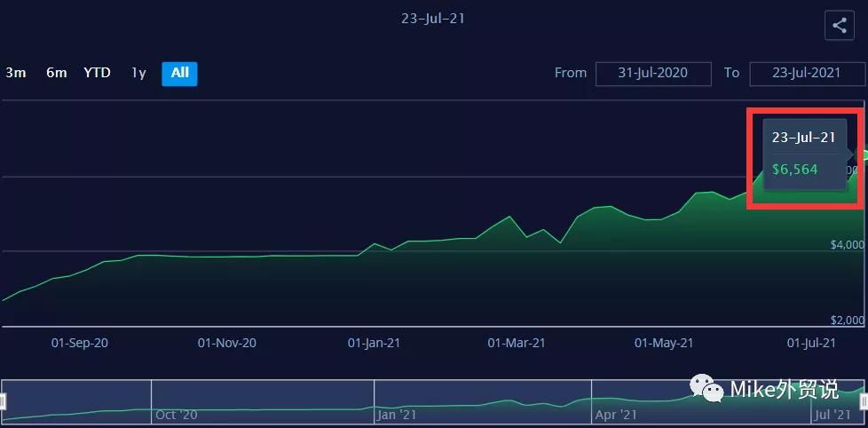Select the All range button
868x428 pixels.
tap(179, 74)
